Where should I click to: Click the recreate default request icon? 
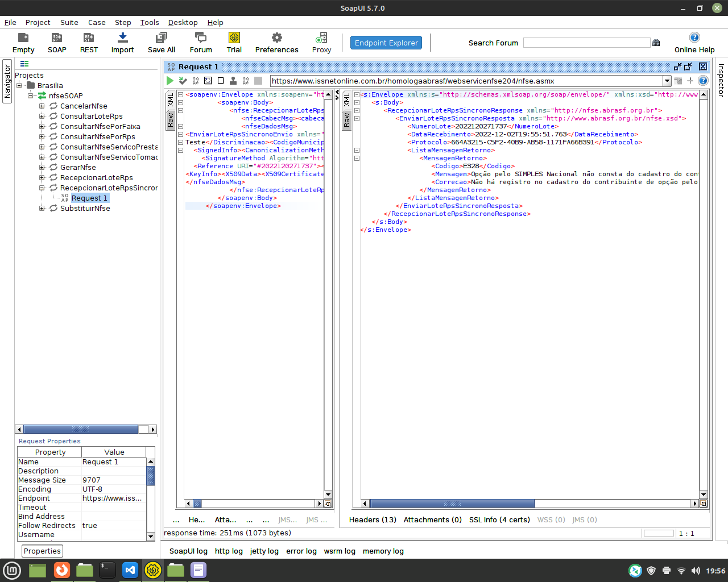click(208, 81)
